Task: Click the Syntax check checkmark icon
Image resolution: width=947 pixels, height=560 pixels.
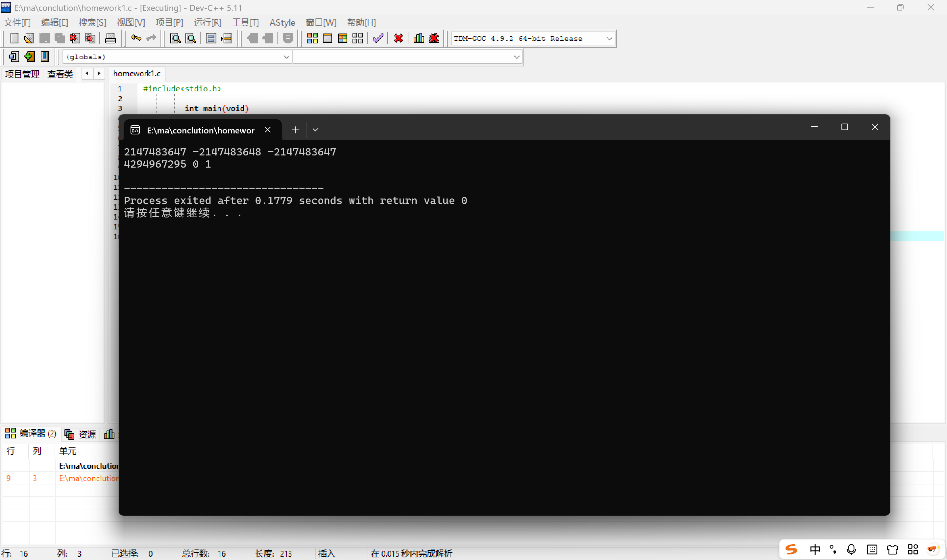Action: click(x=378, y=38)
